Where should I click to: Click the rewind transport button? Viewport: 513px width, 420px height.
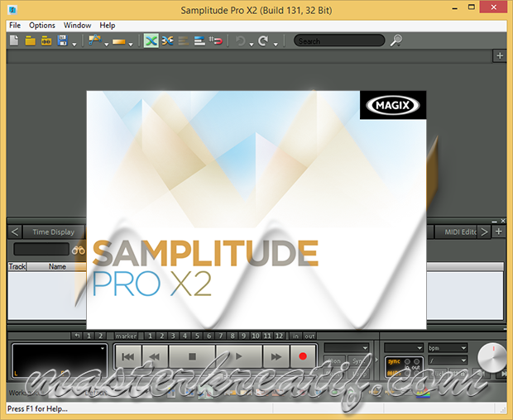pos(155,356)
